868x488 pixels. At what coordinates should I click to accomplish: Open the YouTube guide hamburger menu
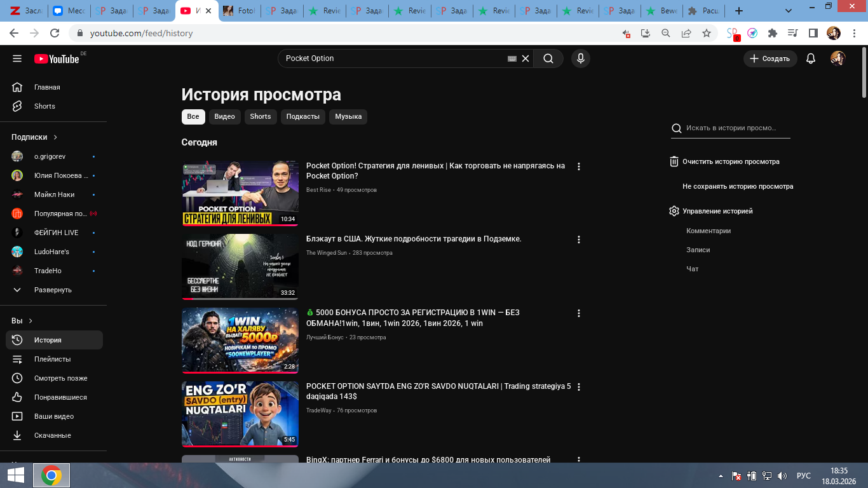click(x=17, y=58)
